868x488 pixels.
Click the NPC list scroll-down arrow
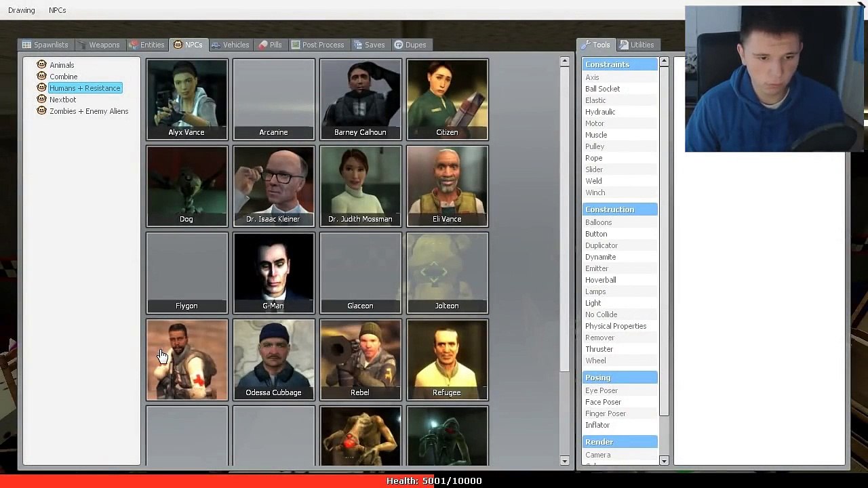pos(564,461)
